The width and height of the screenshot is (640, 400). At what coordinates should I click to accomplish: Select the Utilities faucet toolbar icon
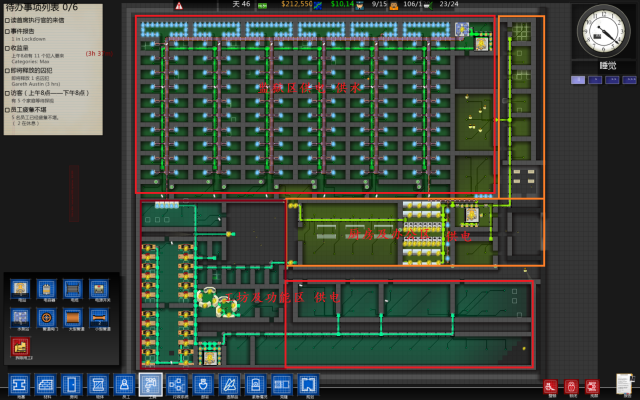click(151, 384)
